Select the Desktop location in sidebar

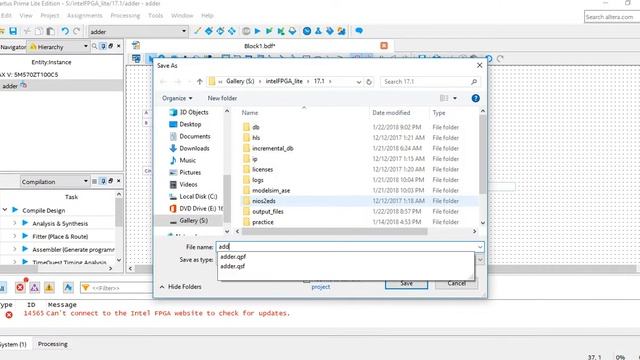190,124
